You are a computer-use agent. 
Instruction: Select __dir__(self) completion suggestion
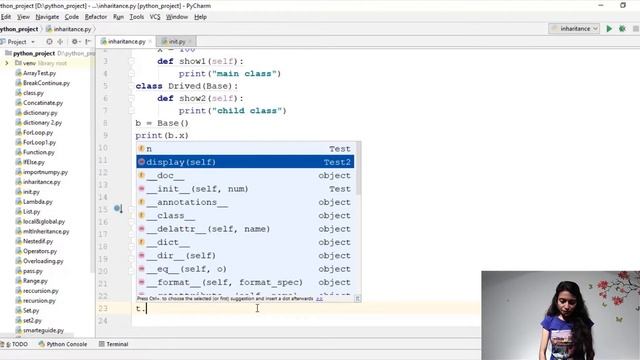[x=245, y=256]
